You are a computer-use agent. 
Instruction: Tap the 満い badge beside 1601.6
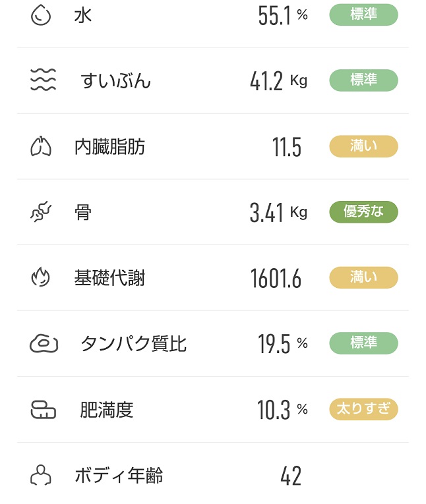(x=363, y=277)
